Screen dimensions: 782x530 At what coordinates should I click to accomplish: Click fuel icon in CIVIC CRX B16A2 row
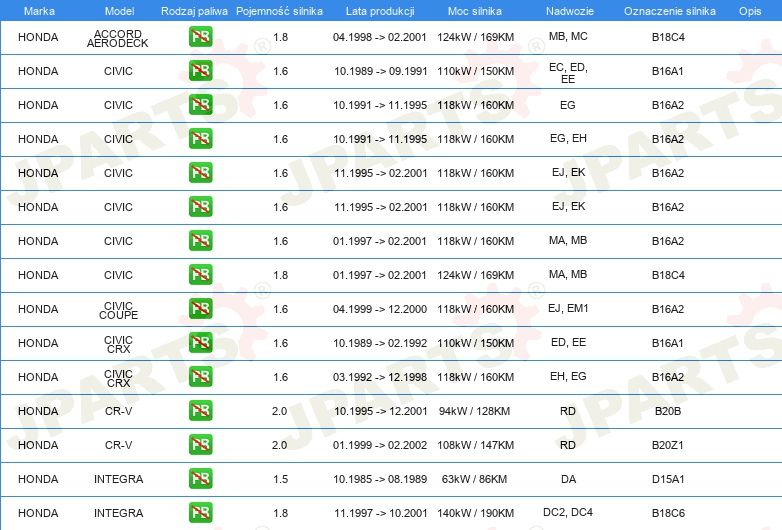(x=200, y=376)
